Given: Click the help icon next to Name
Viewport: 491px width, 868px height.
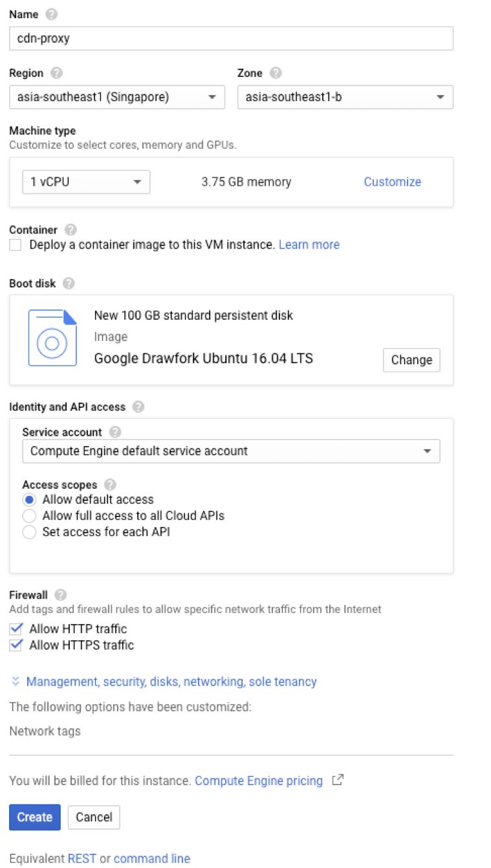Looking at the screenshot, I should tap(52, 14).
